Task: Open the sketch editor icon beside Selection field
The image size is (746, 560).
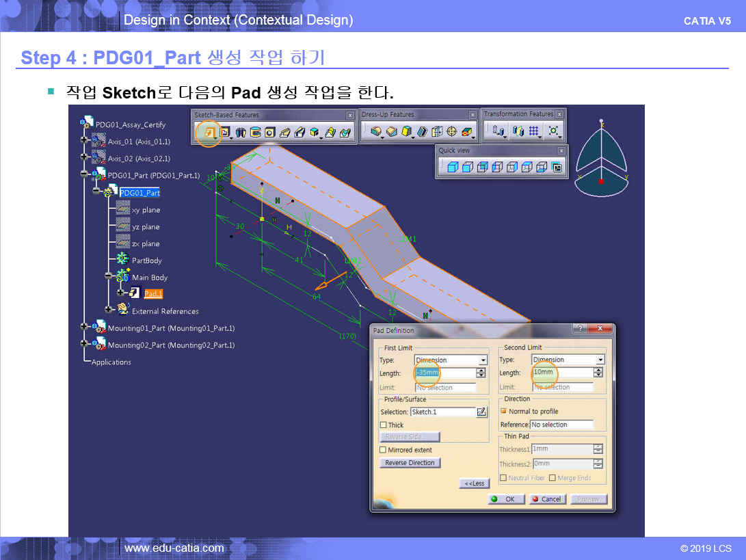Action: click(x=481, y=412)
